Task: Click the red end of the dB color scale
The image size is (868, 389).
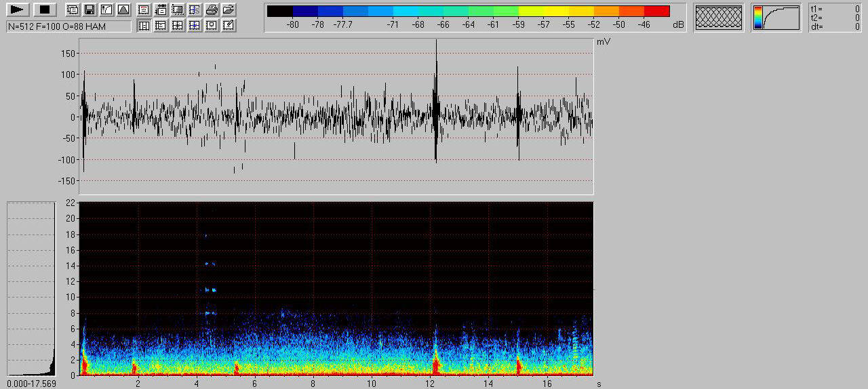Action: coord(656,12)
